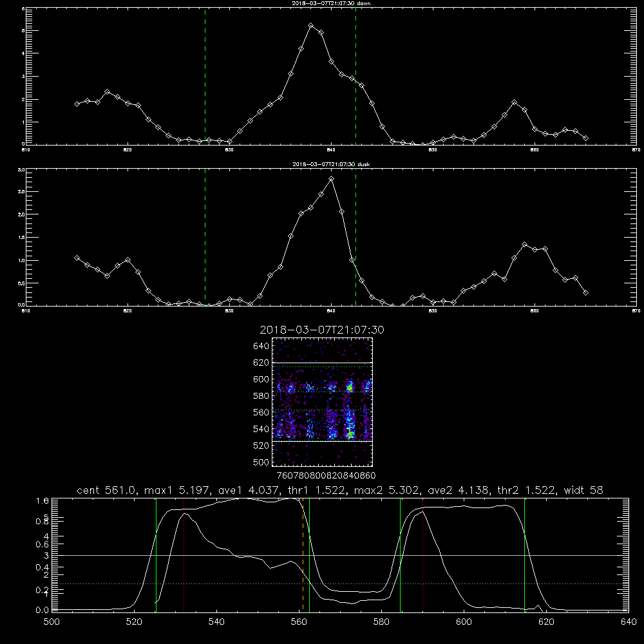Click bottom plot x-axis label '580'
Viewport: 644px width, 644px height.
tap(381, 622)
